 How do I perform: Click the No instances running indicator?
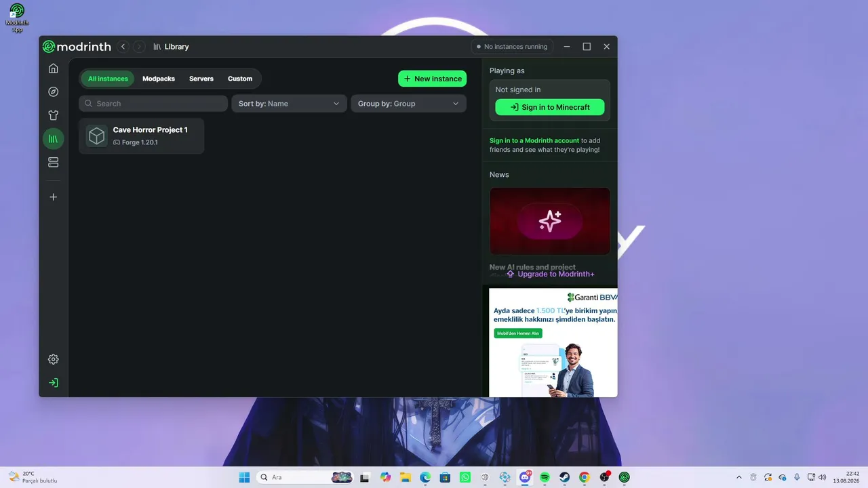(512, 47)
